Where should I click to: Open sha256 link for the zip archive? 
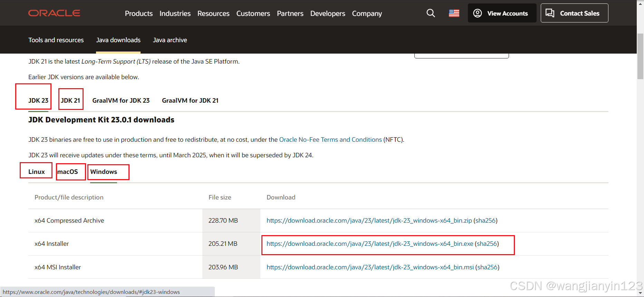point(486,221)
